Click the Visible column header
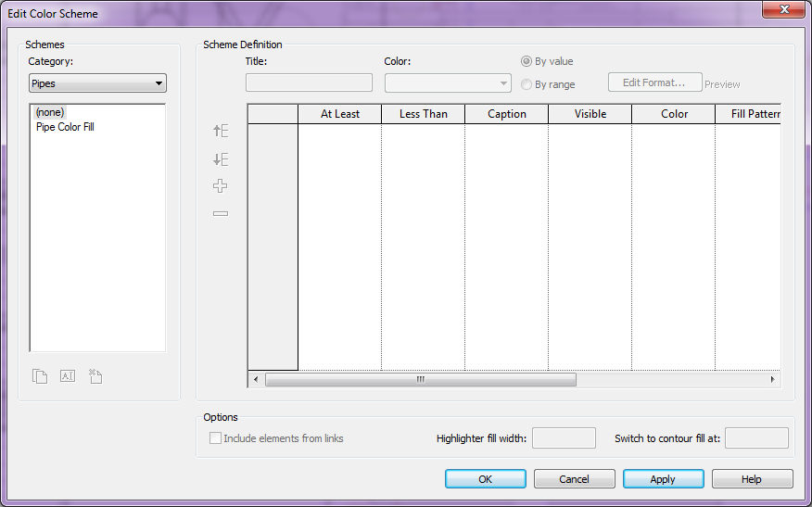The width and height of the screenshot is (812, 507). [x=590, y=114]
